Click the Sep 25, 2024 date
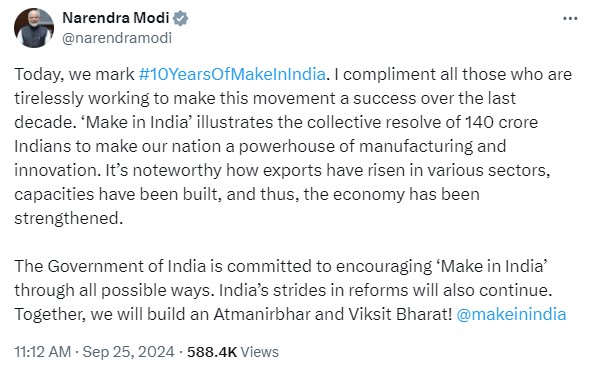The image size is (594, 370). (x=128, y=352)
